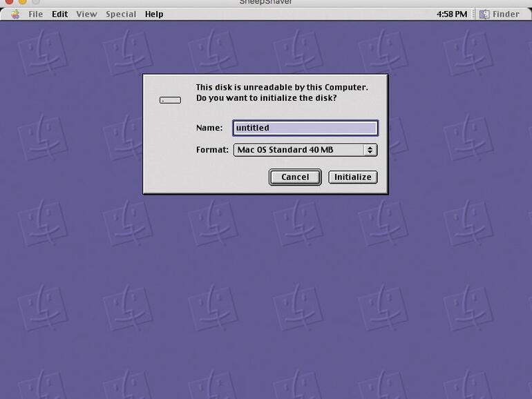
Task: Open the View menu
Action: pos(86,14)
